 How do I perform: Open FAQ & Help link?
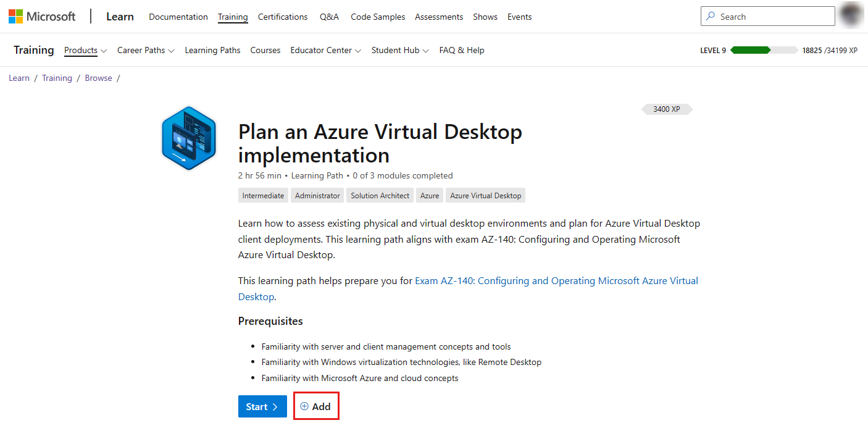pos(462,51)
